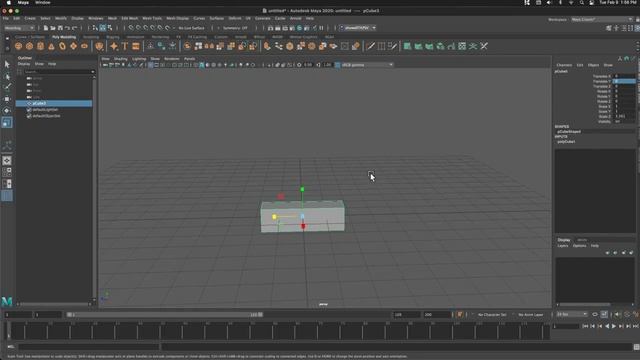
Task: Select polyCube1 under INPUTS
Action: 567,142
